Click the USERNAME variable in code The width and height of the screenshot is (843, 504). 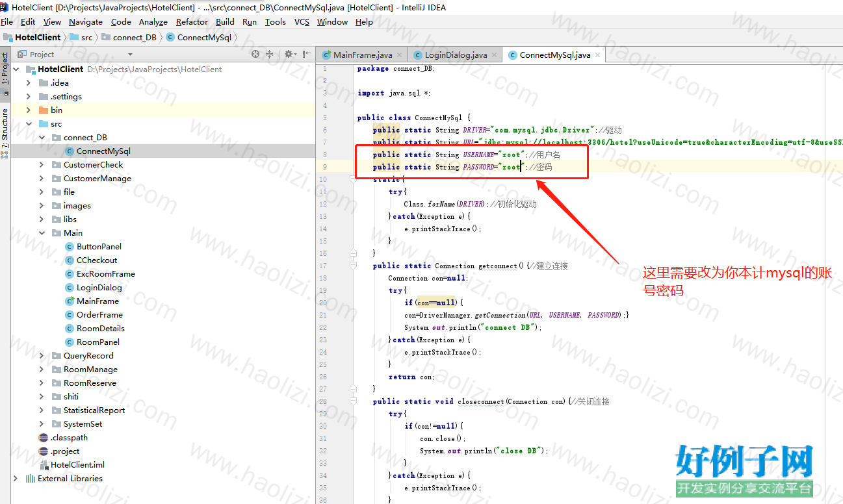(478, 155)
